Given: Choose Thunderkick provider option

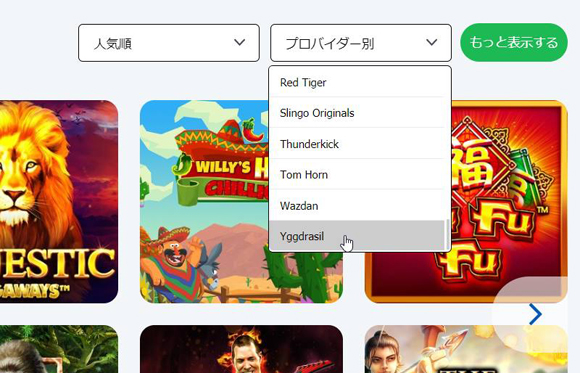Looking at the screenshot, I should (x=357, y=144).
